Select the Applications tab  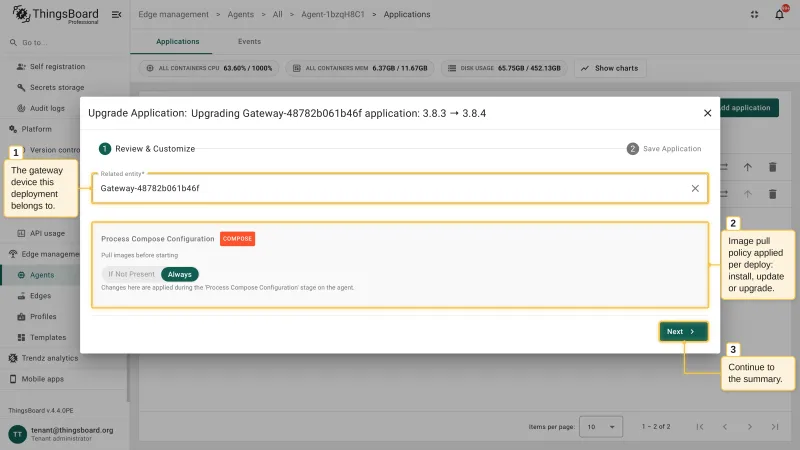click(178, 41)
